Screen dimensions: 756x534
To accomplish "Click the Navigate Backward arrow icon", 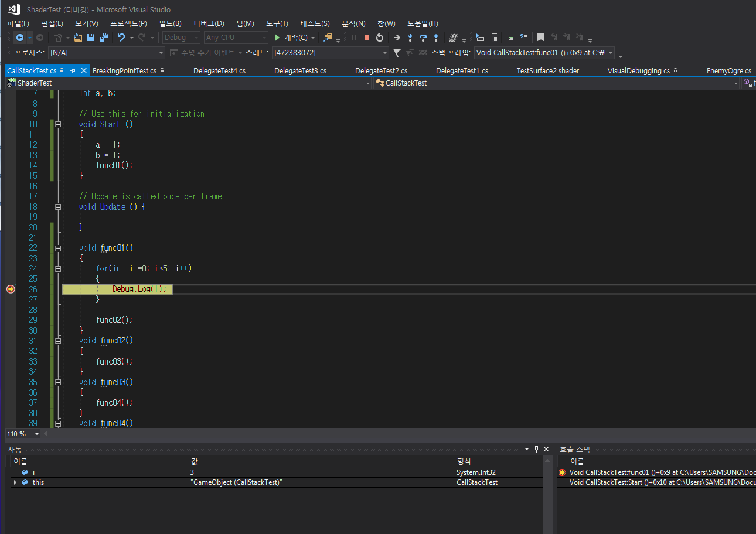I will (x=20, y=38).
